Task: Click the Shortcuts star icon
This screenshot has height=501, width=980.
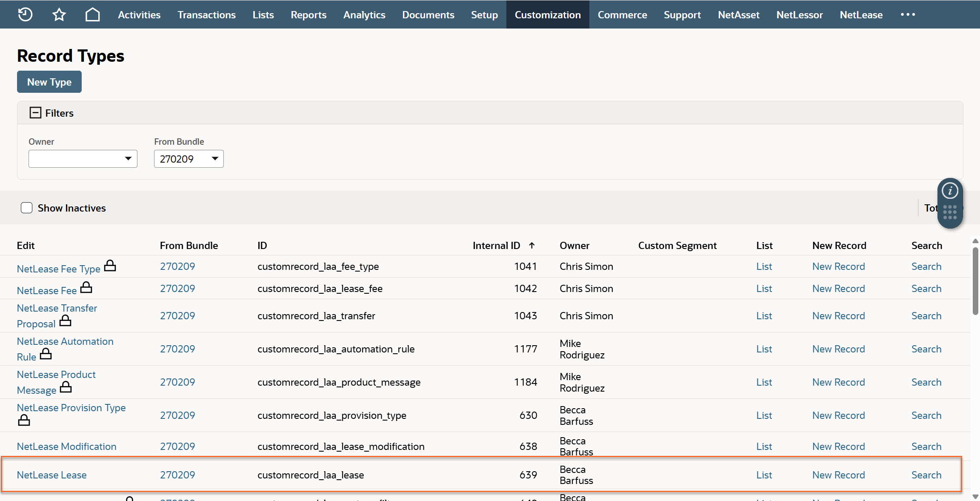Action: point(59,14)
